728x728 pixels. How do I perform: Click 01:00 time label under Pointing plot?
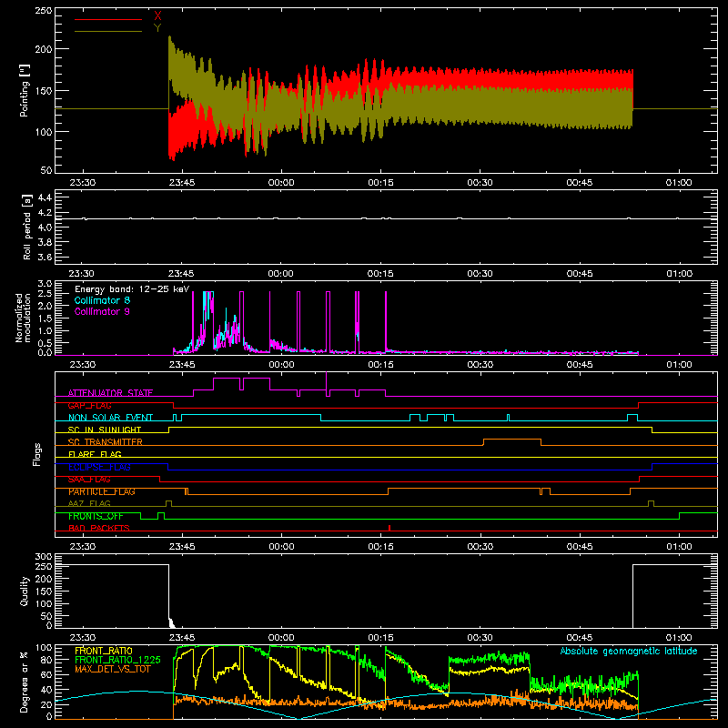(x=679, y=183)
